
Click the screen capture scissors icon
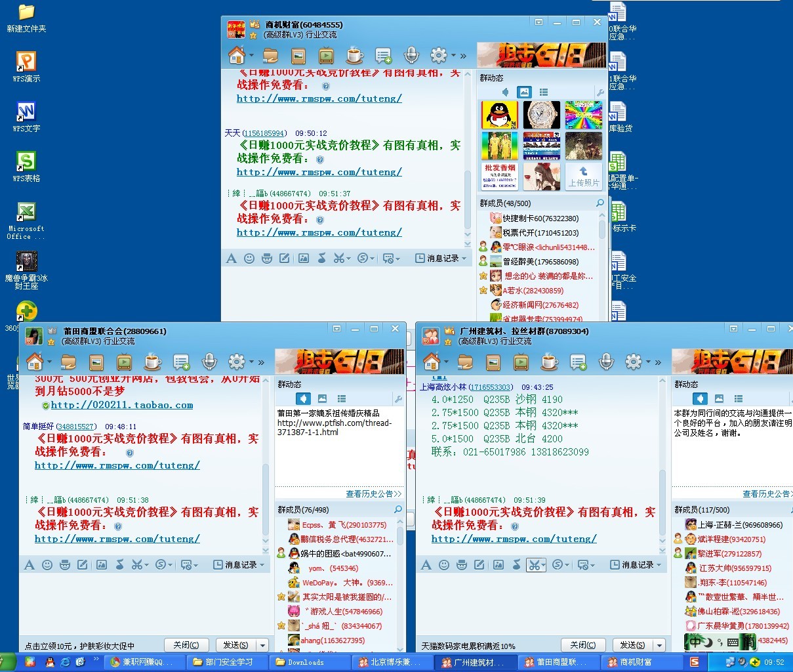point(338,258)
